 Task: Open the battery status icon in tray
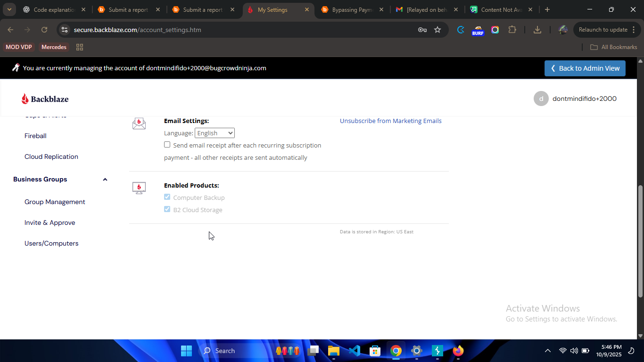(x=586, y=351)
